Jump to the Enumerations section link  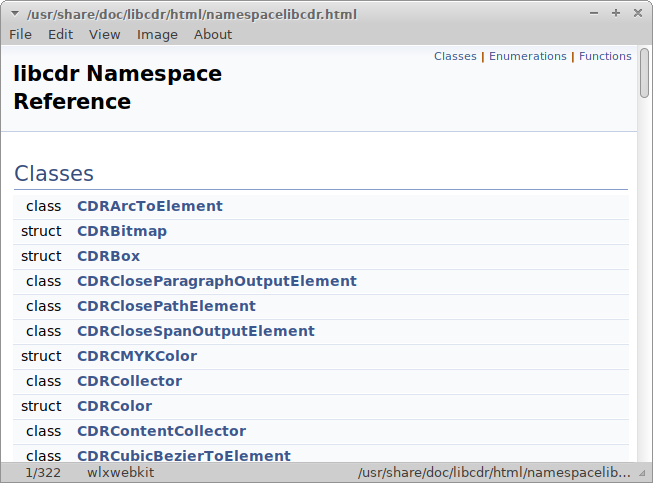tap(527, 56)
